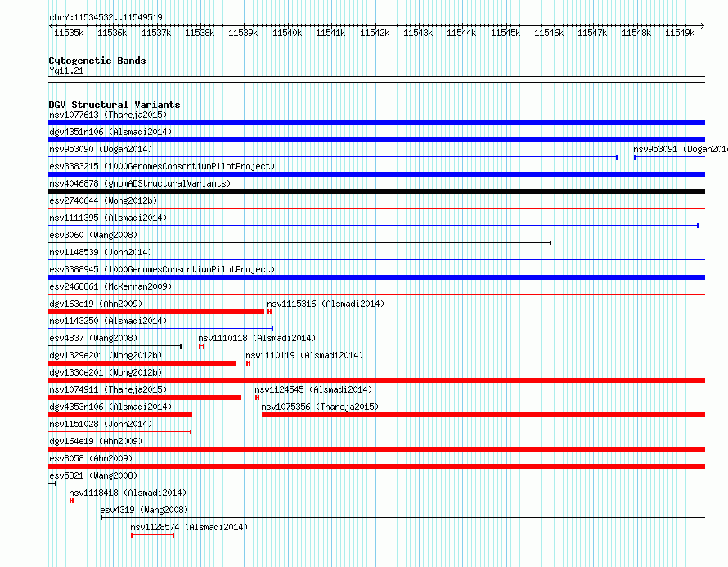Image resolution: width=728 pixels, height=567 pixels.
Task: Click the nsv1111395 (Alsmadi2014) label
Action: tap(108, 218)
